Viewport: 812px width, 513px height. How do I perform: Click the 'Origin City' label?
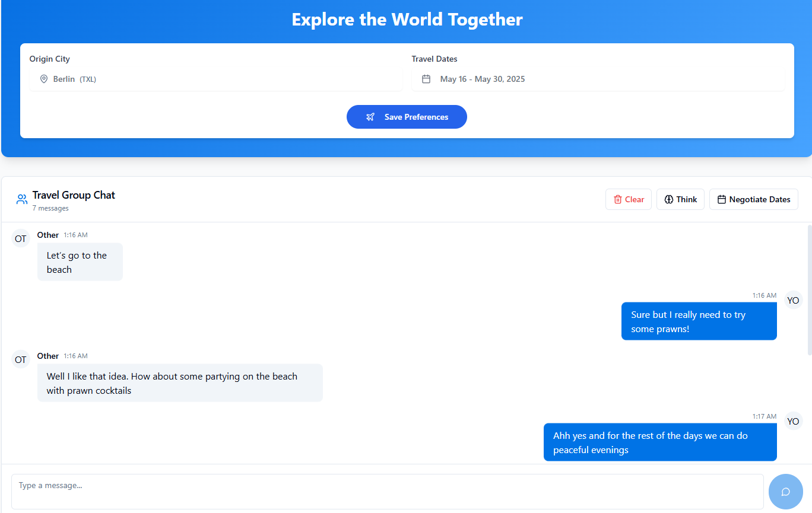tap(50, 59)
